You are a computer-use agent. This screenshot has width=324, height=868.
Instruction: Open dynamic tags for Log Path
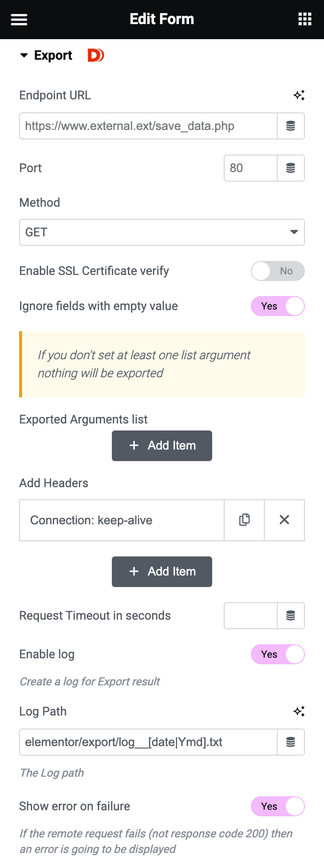click(x=291, y=742)
